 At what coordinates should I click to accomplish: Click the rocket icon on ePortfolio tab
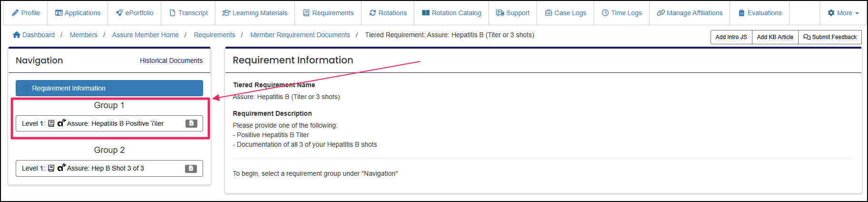(x=119, y=13)
